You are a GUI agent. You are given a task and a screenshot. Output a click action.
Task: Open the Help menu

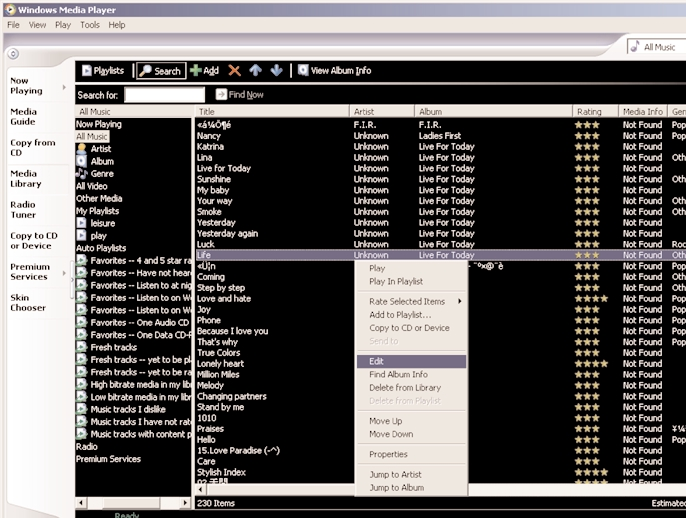[x=116, y=25]
